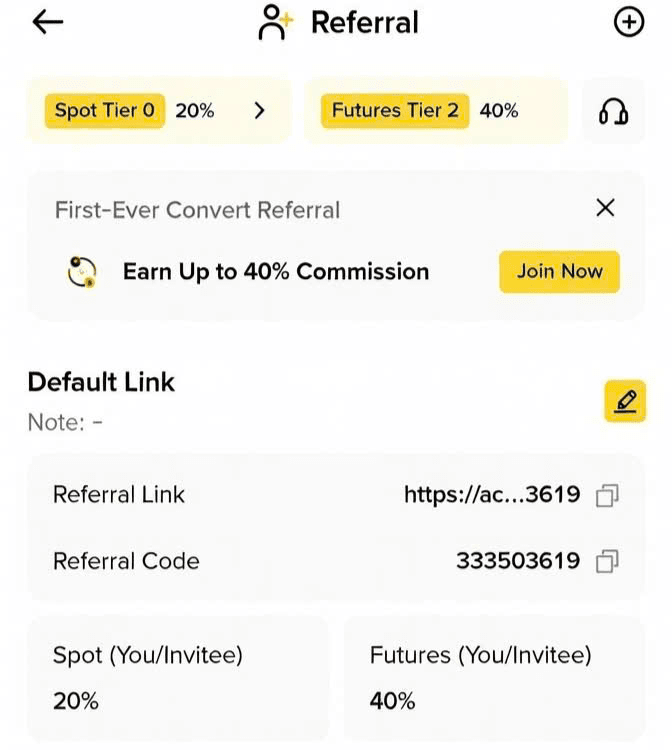Tap the Futures 40% rate value
Image resolution: width=672 pixels, height=750 pixels.
tap(392, 701)
